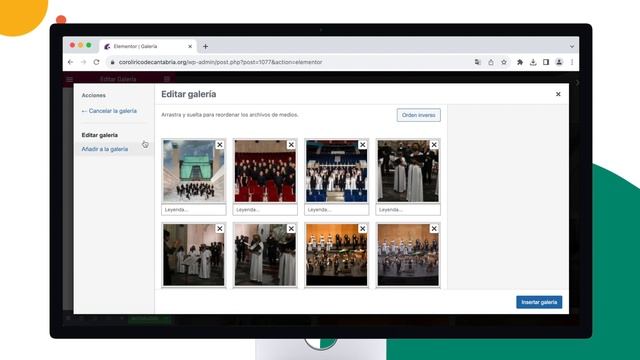Bookmark this page with the star

coord(504,62)
